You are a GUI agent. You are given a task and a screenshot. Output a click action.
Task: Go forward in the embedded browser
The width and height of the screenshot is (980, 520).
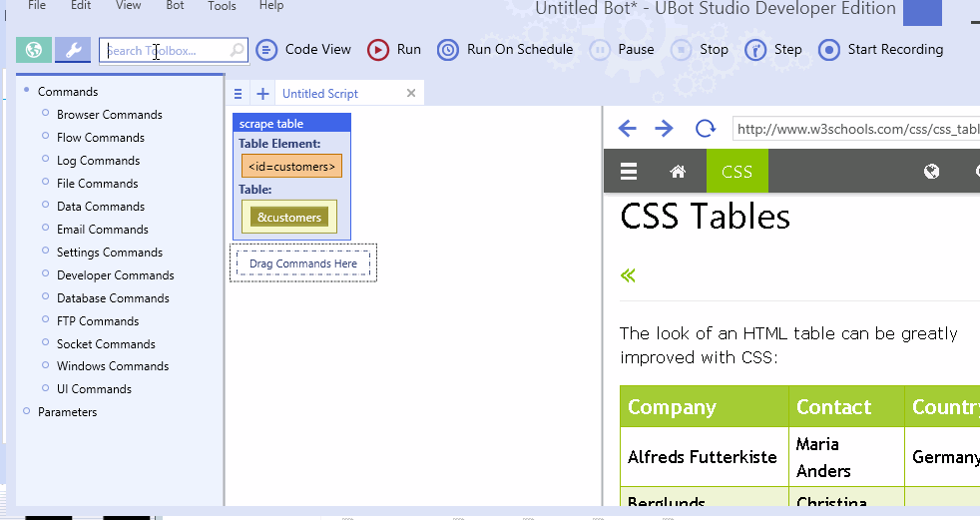664,129
